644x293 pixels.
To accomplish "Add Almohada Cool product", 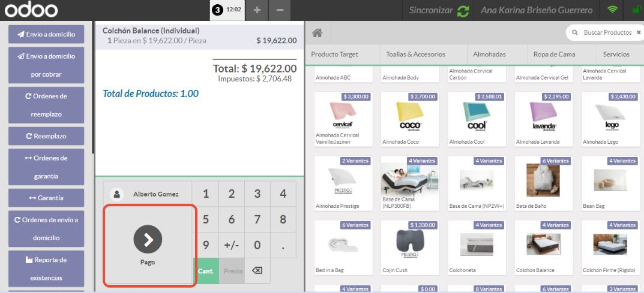I will tap(477, 119).
